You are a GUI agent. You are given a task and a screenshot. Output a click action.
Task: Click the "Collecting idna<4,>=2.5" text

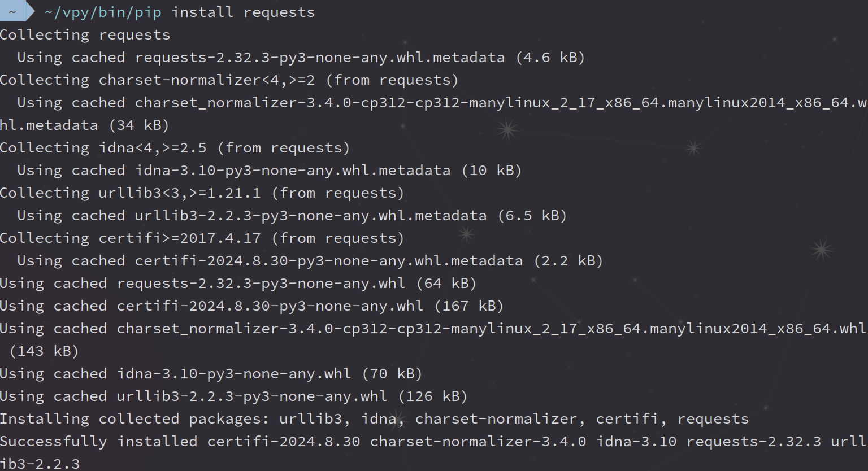[x=103, y=148]
